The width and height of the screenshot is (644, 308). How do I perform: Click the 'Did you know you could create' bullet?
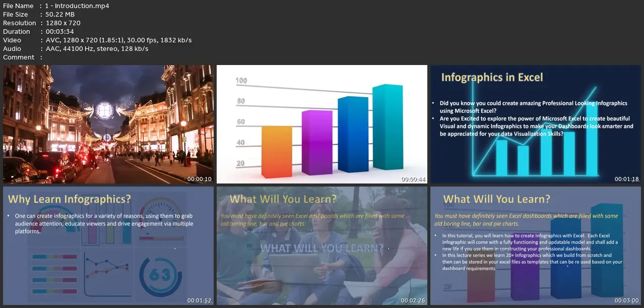click(533, 107)
